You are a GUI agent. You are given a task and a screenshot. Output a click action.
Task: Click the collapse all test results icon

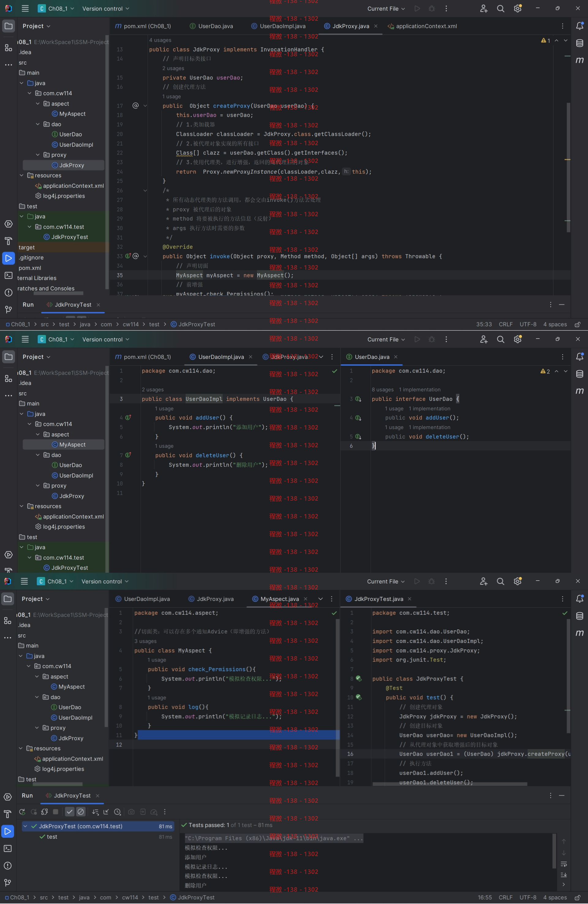[x=106, y=812]
